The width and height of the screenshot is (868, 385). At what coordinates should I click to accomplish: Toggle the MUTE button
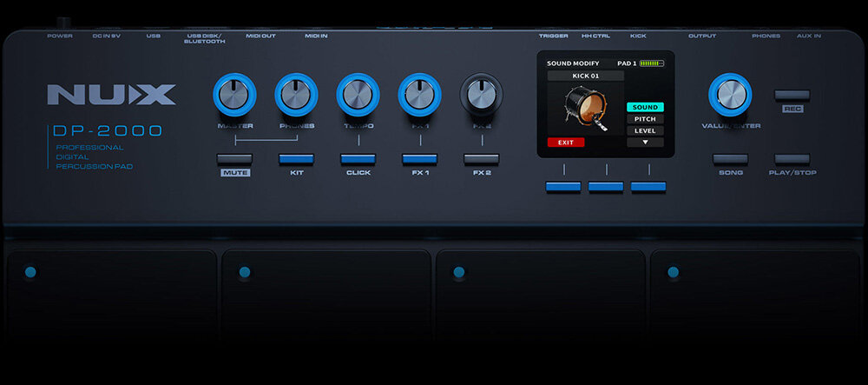[x=234, y=160]
